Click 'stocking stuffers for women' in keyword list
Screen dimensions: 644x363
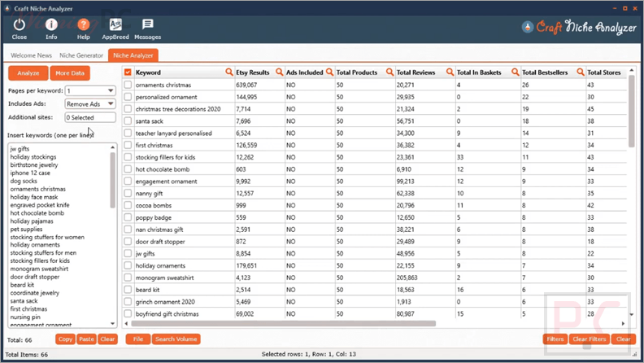coord(47,237)
